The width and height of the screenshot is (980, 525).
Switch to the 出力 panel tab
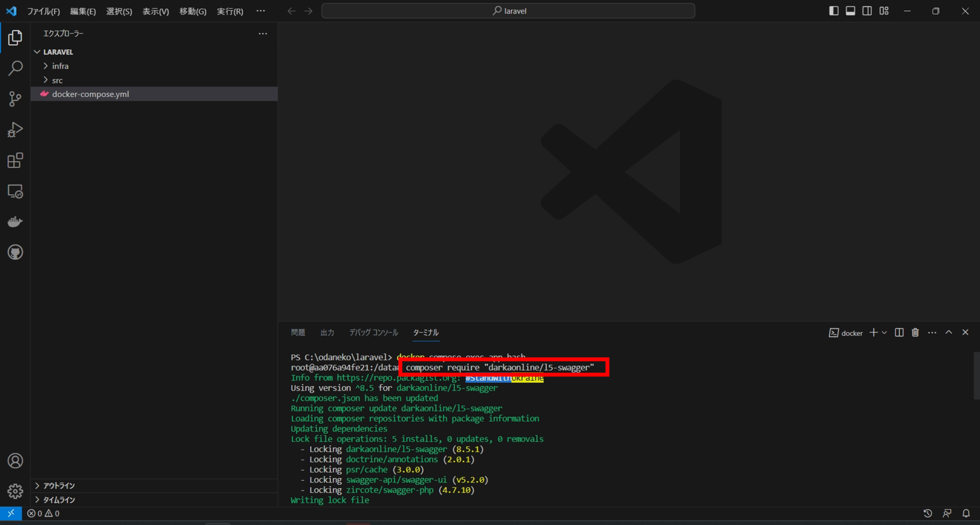tap(327, 332)
